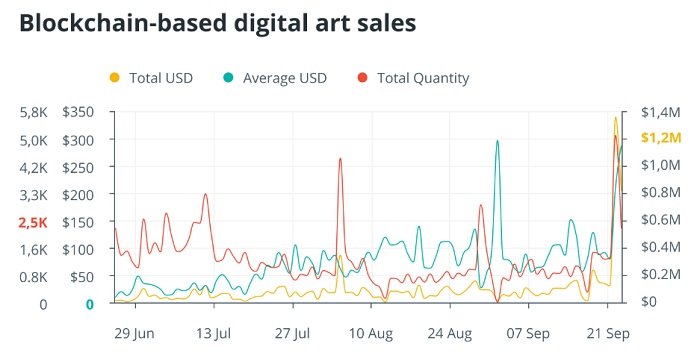Click the 07 Sep x-axis label
This screenshot has height=361, width=700.
pyautogui.click(x=528, y=334)
